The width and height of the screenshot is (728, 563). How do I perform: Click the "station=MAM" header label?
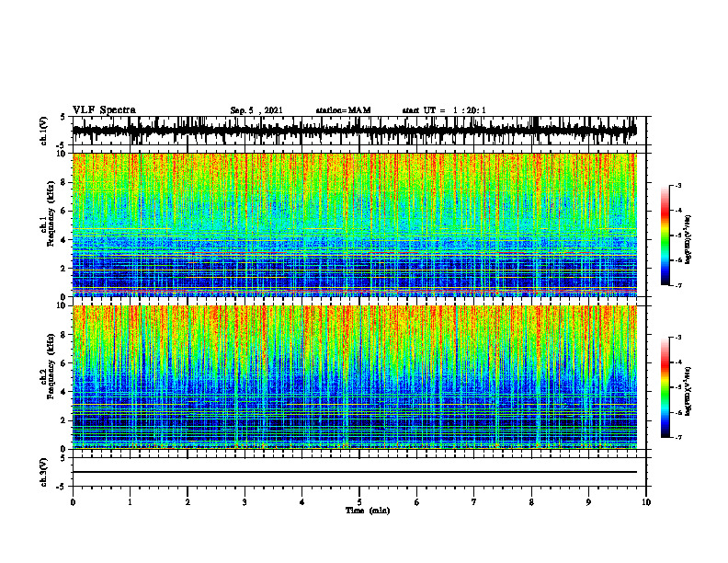[x=344, y=110]
